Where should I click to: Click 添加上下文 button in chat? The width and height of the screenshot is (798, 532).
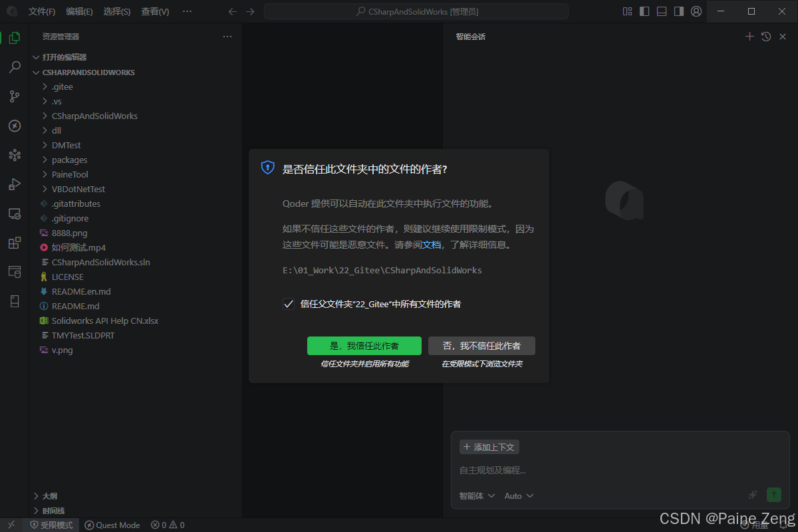click(489, 447)
